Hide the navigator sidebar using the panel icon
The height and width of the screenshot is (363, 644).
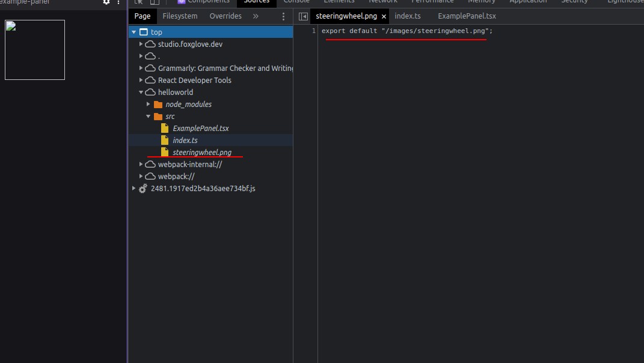point(304,16)
